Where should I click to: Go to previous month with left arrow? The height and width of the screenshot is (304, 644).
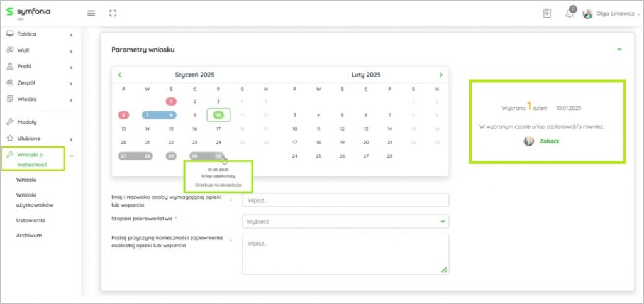(x=120, y=75)
